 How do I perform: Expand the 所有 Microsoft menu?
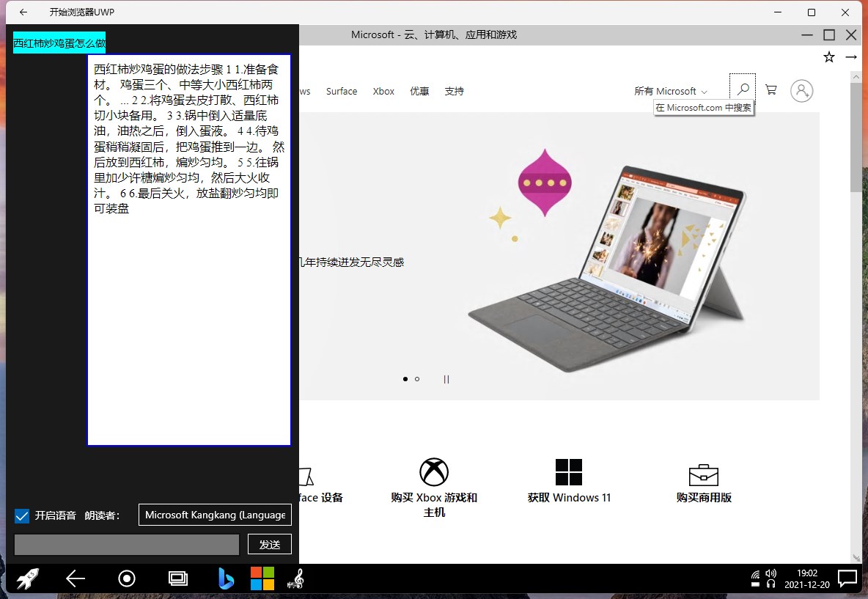[670, 92]
